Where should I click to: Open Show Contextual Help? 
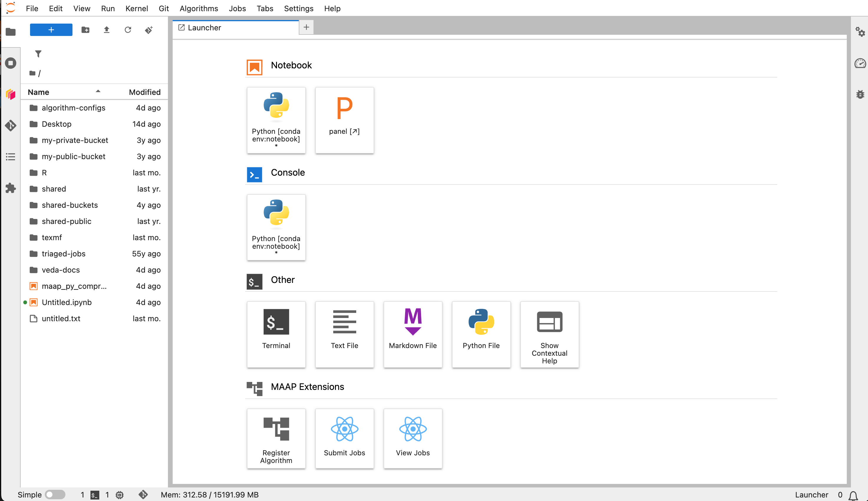[x=549, y=334]
